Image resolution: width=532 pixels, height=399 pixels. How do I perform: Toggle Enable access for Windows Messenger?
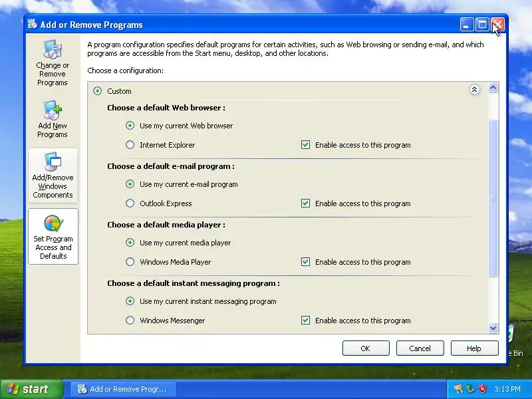[x=305, y=321]
